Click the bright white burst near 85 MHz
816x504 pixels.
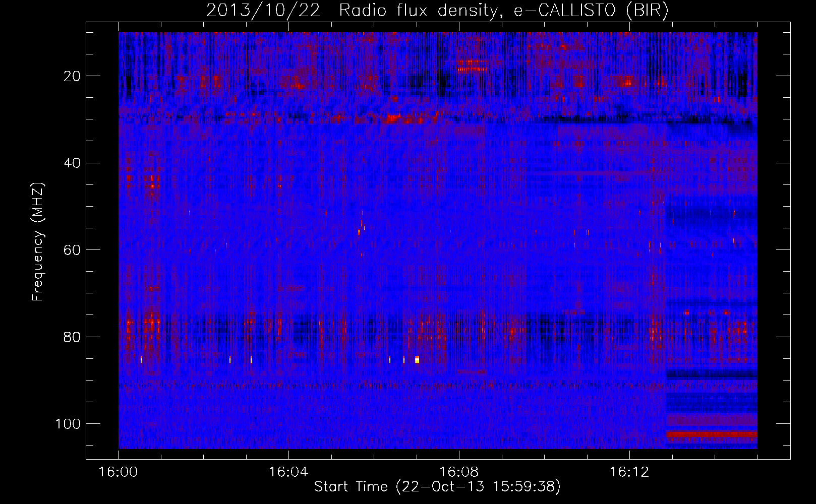pyautogui.click(x=417, y=359)
